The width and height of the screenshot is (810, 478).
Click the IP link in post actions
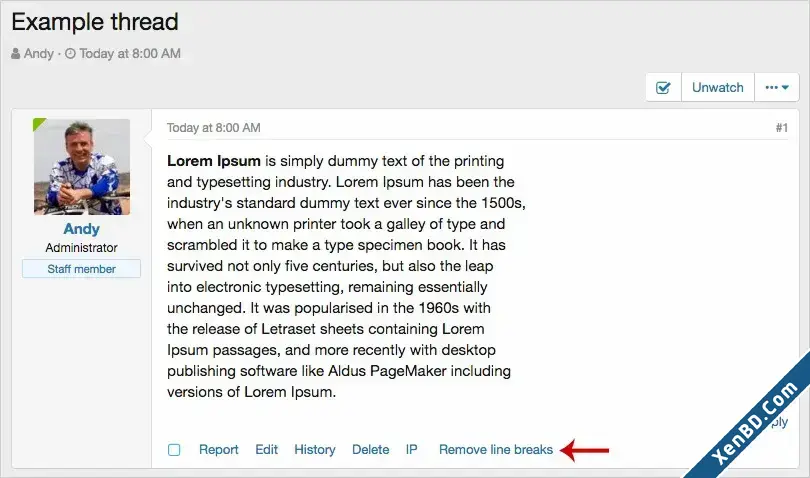tap(411, 450)
